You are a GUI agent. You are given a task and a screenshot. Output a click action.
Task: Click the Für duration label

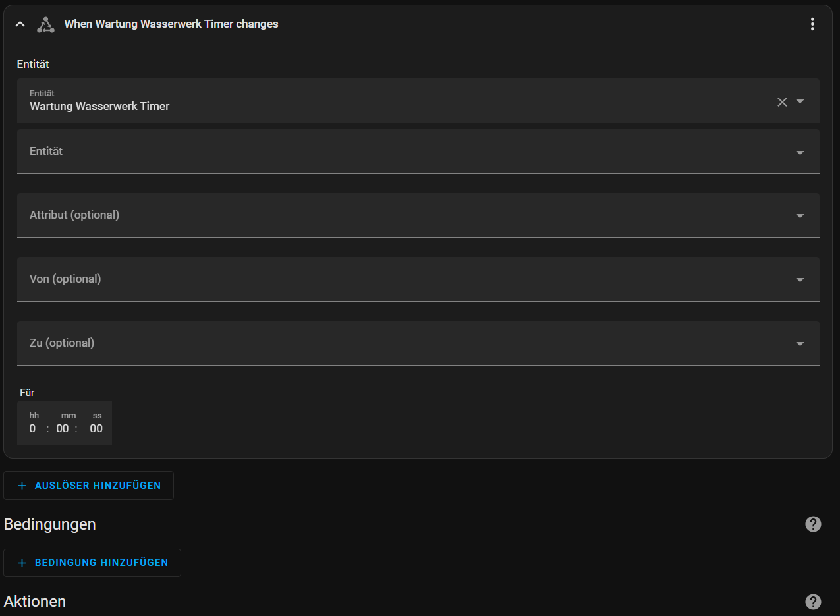tap(27, 393)
